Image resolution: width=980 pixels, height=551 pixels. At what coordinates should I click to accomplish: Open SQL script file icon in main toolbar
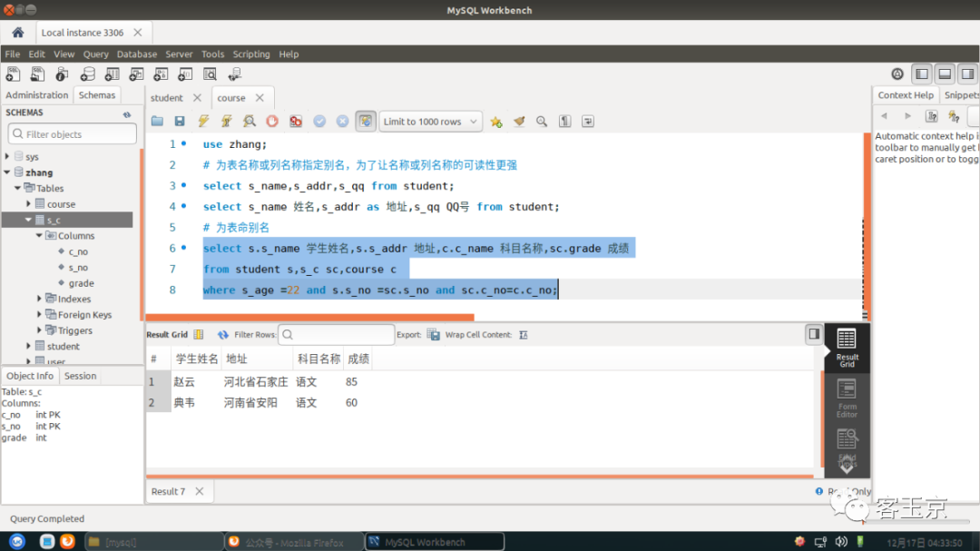pyautogui.click(x=37, y=74)
